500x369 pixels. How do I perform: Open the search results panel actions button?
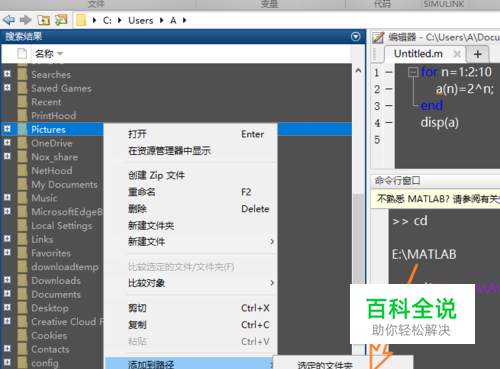click(x=356, y=37)
